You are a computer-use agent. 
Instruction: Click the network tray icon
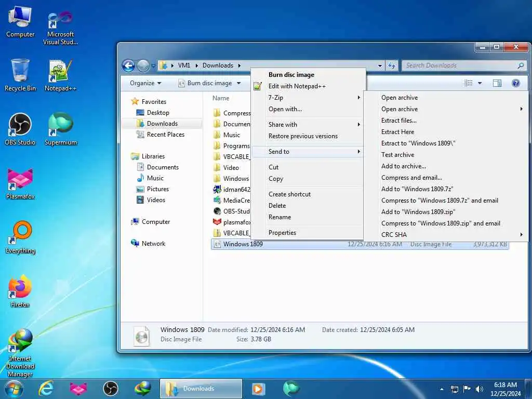pyautogui.click(x=455, y=389)
